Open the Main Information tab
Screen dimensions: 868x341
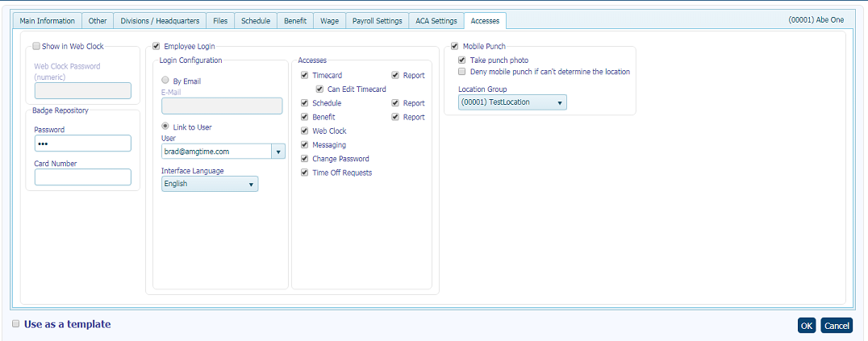(x=48, y=20)
